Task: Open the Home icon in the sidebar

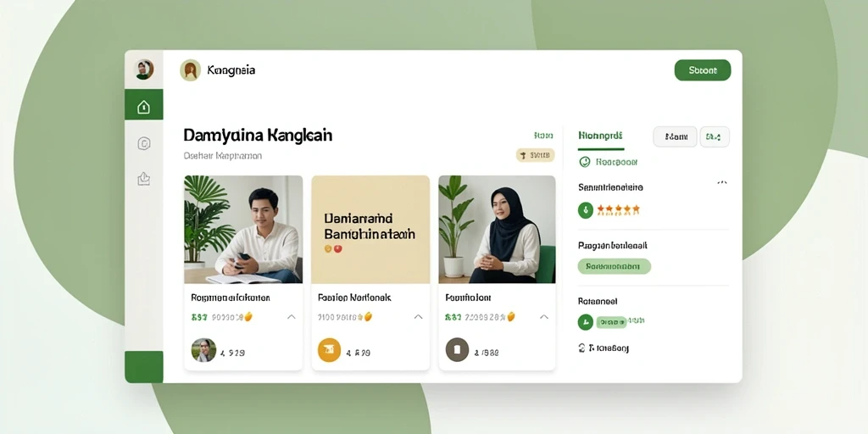Action: pyautogui.click(x=143, y=106)
